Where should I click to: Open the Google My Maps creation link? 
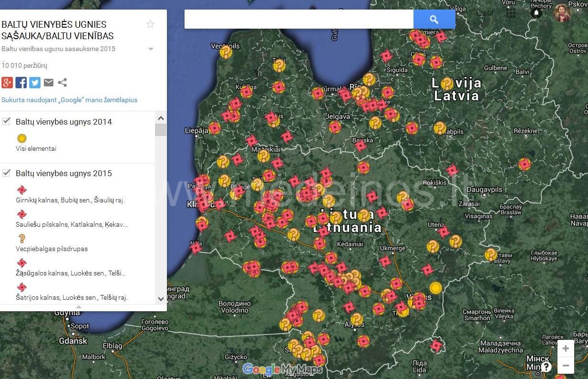click(x=69, y=100)
